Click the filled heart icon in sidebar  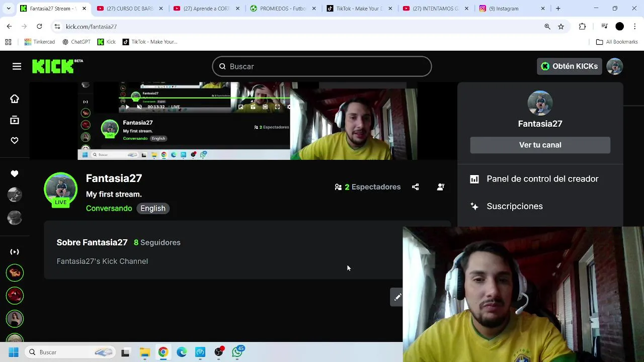[15, 173]
